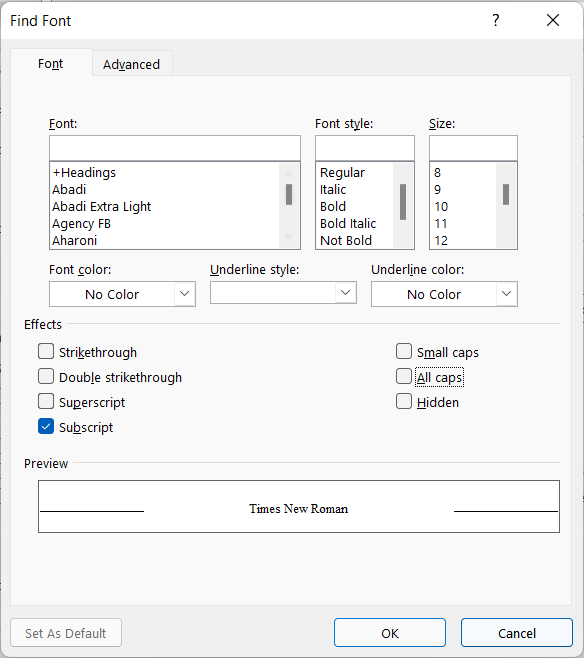Image resolution: width=584 pixels, height=658 pixels.
Task: Tick the Small caps checkbox
Action: point(404,352)
